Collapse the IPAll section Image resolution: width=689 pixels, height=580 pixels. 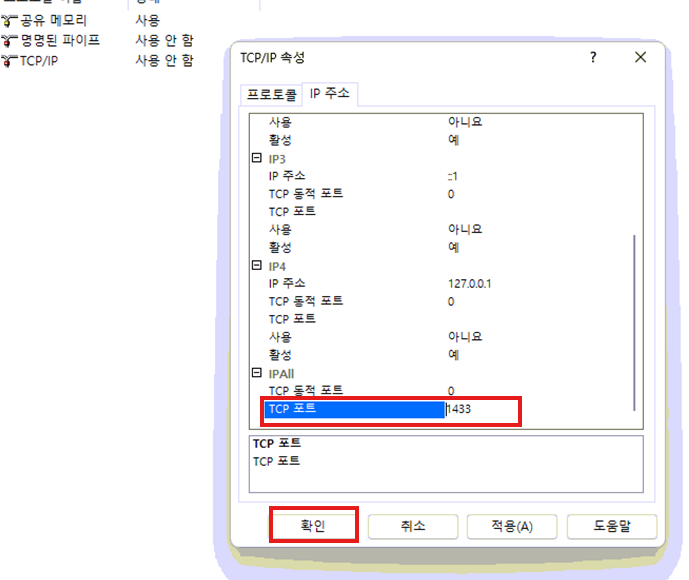pos(257,373)
